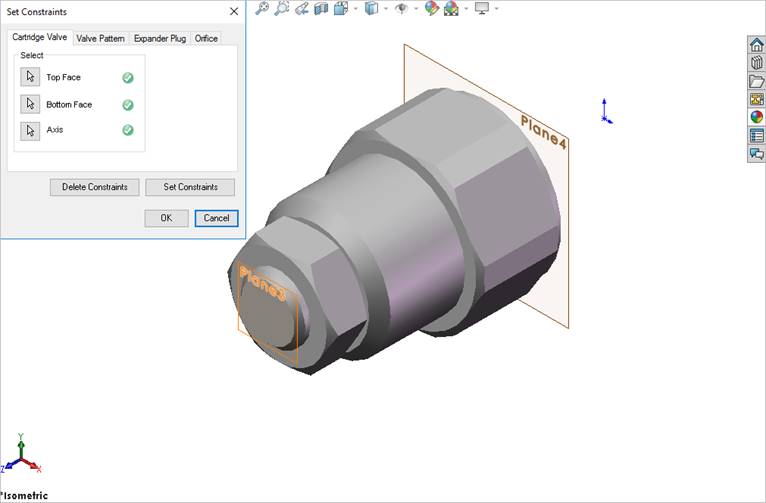Expand the Hide/Show Items dropdown
The height and width of the screenshot is (503, 766).
point(413,9)
